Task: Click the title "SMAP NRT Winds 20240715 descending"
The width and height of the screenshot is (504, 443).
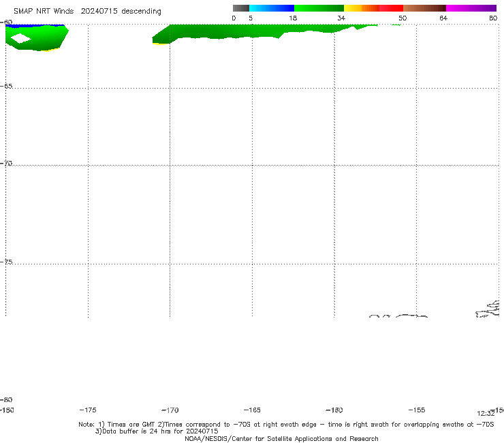Action: pos(87,11)
